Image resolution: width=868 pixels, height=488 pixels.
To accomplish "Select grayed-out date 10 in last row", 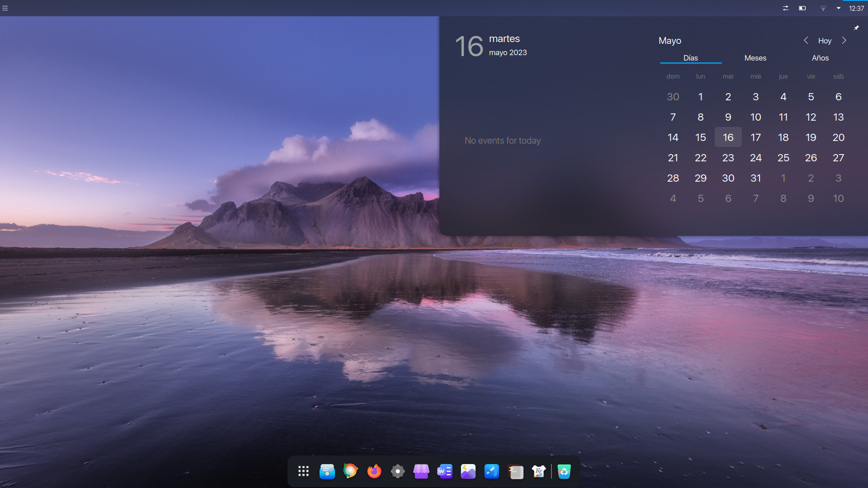I will [838, 198].
